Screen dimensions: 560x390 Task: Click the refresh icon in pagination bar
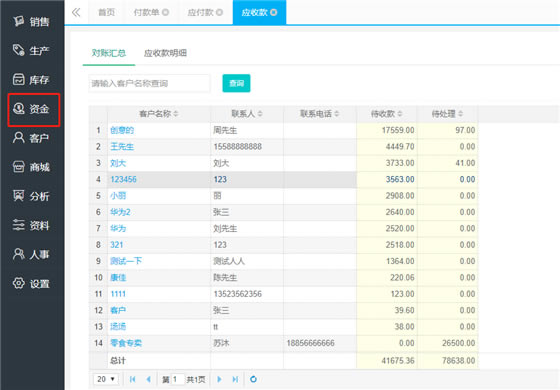point(253,379)
